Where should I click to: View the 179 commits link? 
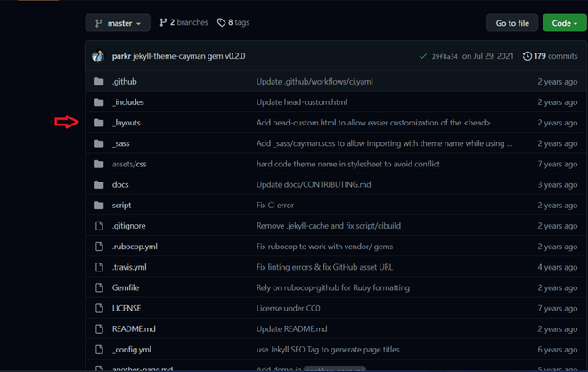[555, 56]
